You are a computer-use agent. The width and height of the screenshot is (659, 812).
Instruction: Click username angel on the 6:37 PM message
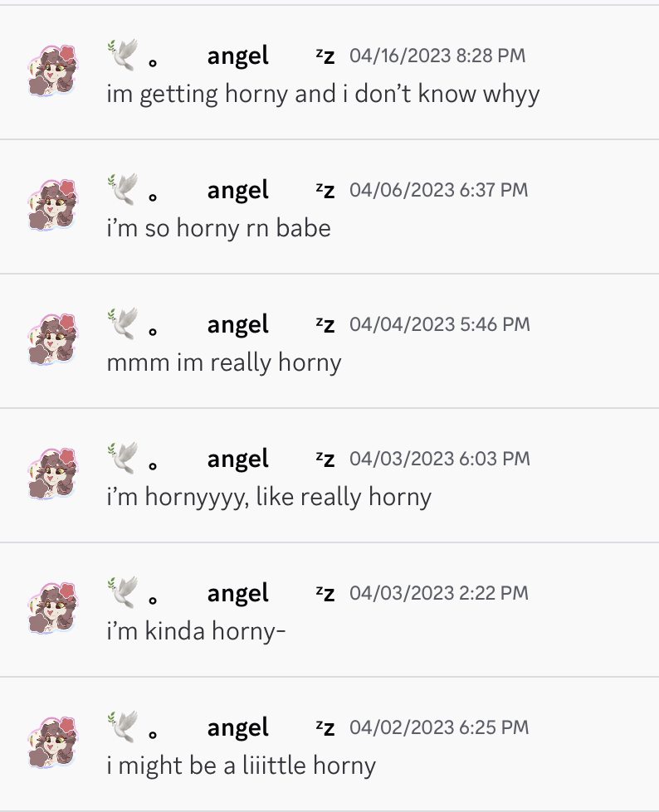(x=238, y=191)
